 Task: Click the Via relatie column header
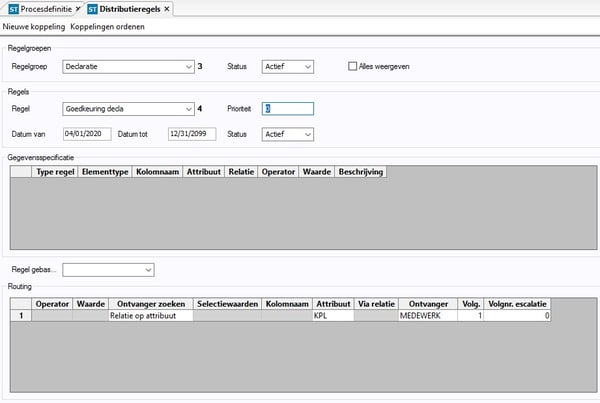[x=376, y=304]
